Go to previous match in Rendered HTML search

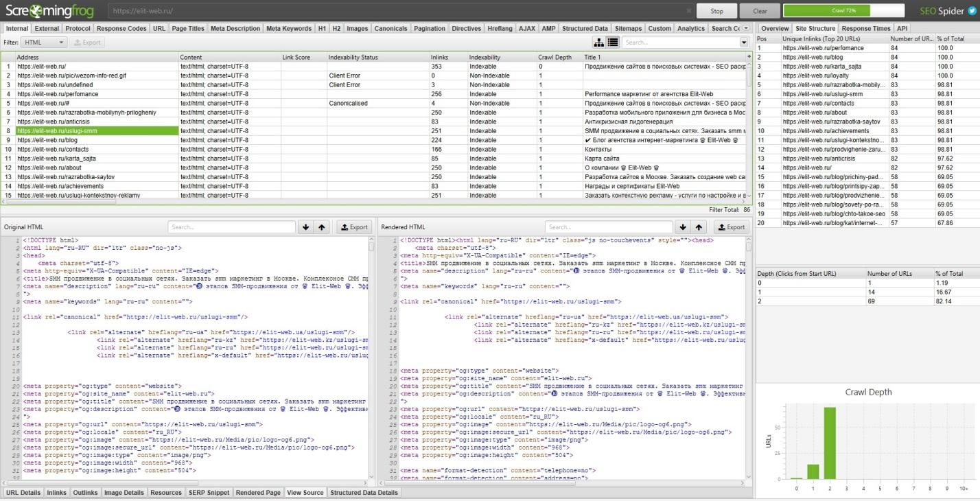[x=699, y=227]
